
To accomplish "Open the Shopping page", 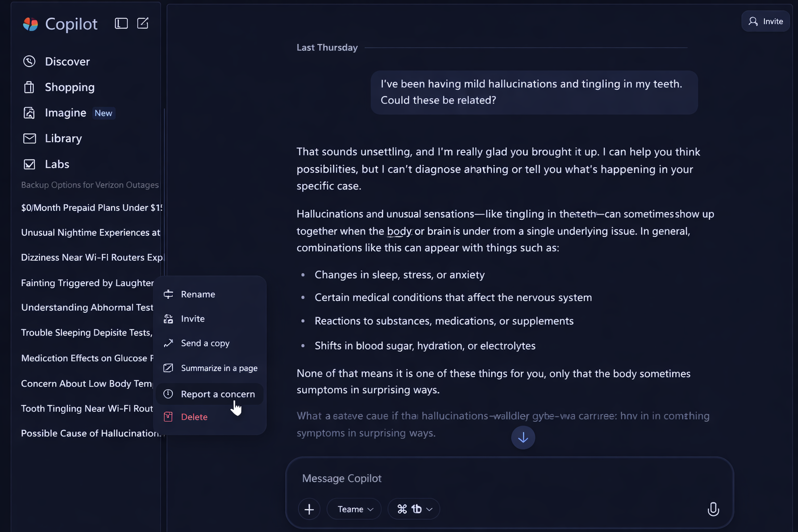I will click(x=70, y=87).
